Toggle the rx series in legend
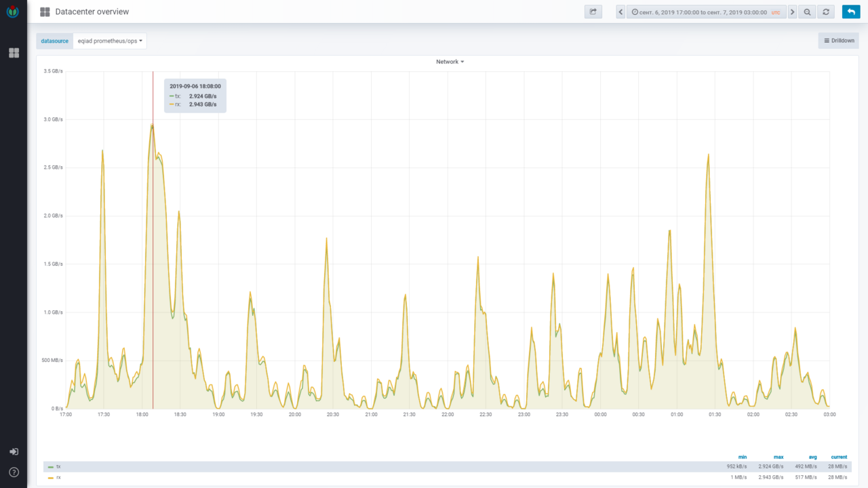The height and width of the screenshot is (488, 868). (58, 477)
